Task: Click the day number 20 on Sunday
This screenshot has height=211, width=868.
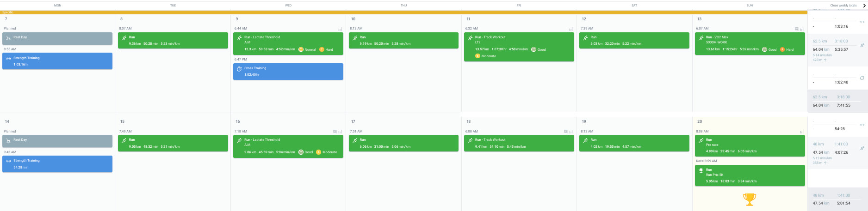Action: pyautogui.click(x=700, y=121)
